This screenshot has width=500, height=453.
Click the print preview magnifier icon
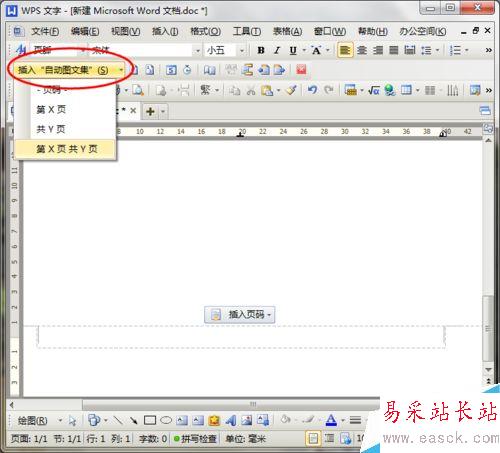[138, 90]
